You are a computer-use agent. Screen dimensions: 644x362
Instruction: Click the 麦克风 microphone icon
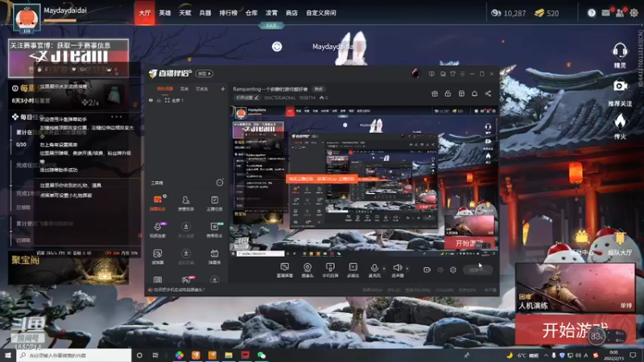[x=374, y=268]
